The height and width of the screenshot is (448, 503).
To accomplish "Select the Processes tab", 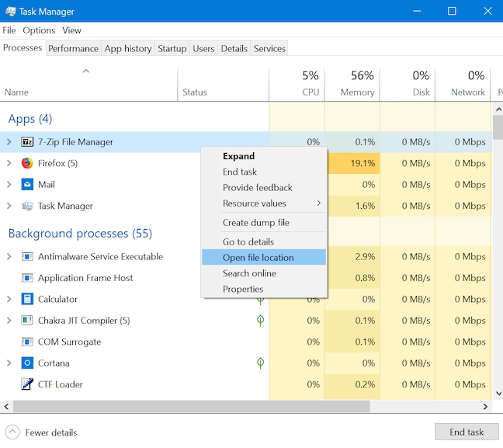I will pyautogui.click(x=23, y=48).
